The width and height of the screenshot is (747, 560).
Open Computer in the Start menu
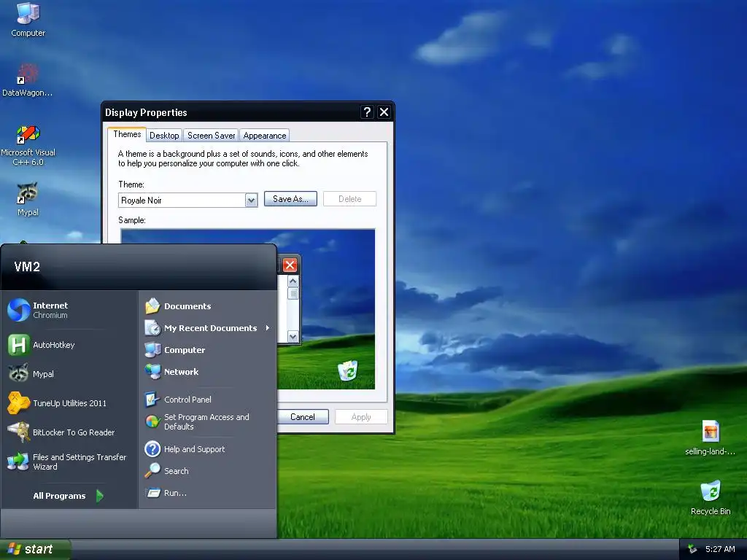(208, 350)
